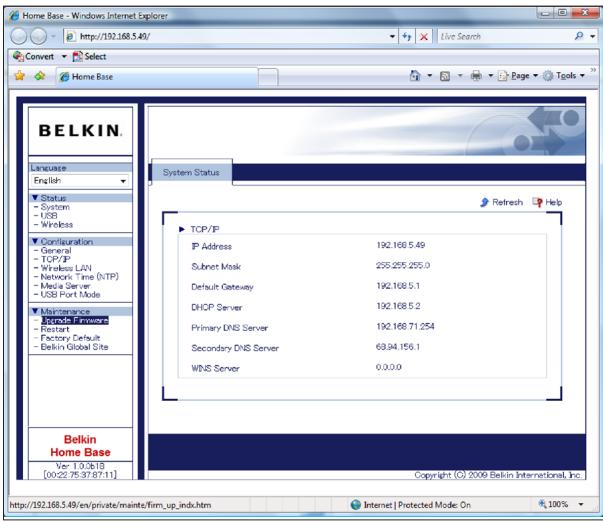Open TCP/IP configuration page in sidebar
603x521 pixels.
(x=55, y=259)
